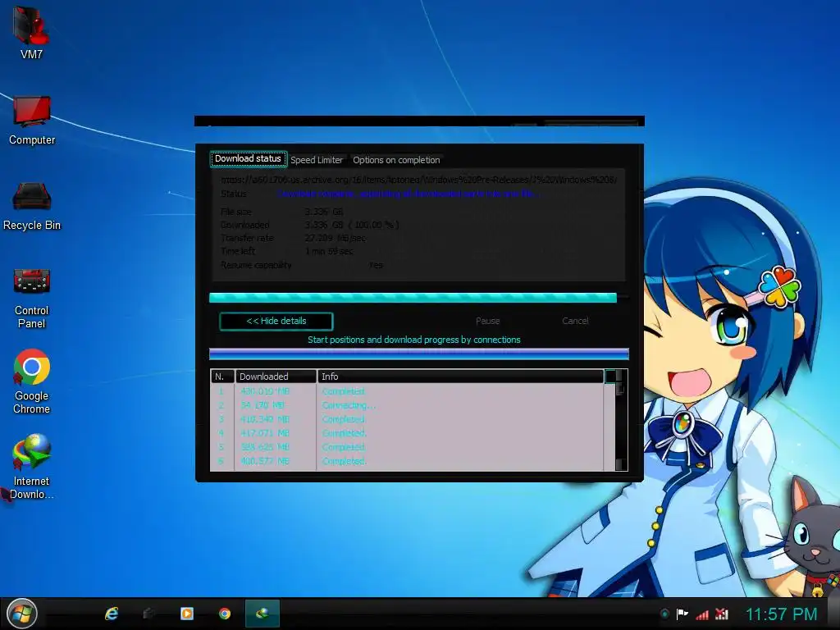
Task: Open the Windows Start orb
Action: click(x=22, y=614)
